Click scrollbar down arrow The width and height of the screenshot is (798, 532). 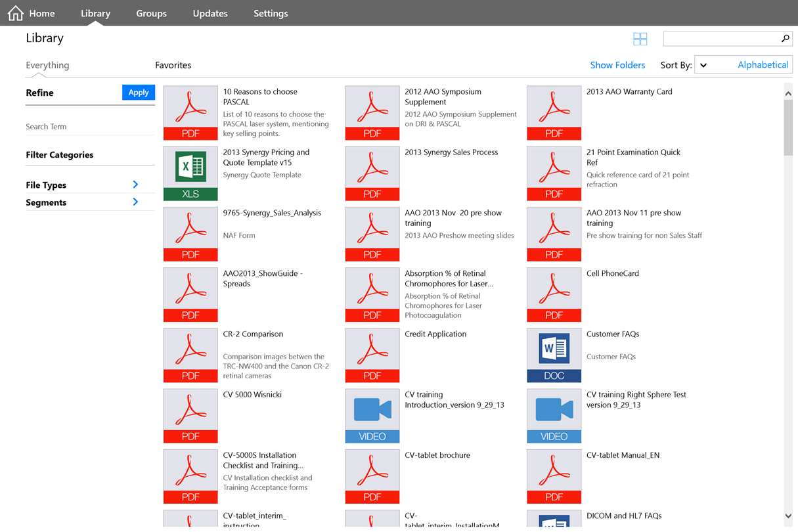(x=788, y=516)
